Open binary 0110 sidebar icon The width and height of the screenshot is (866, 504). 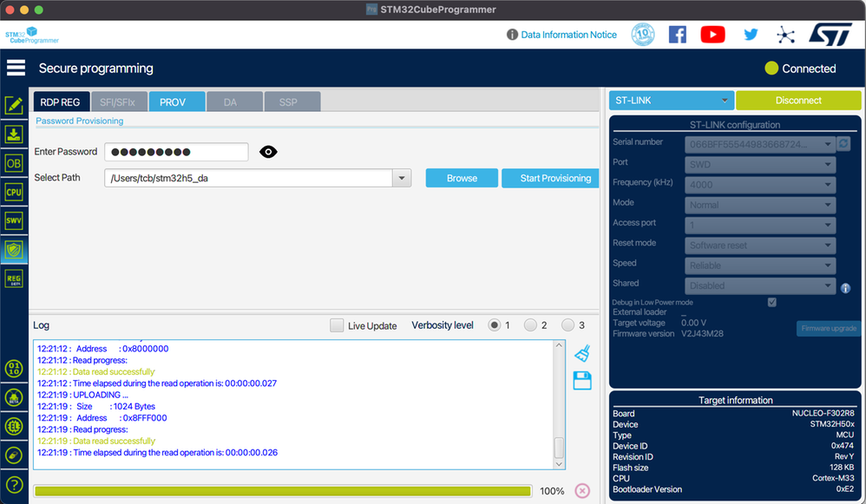tap(14, 368)
